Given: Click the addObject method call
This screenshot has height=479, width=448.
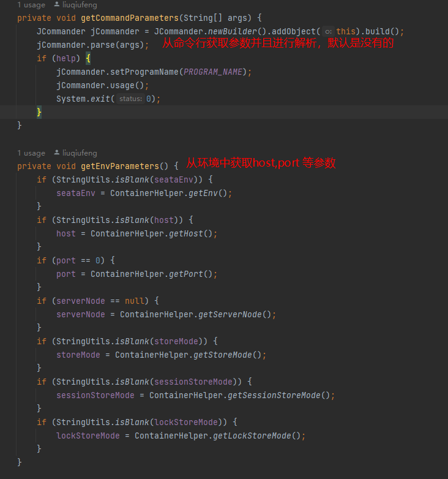Looking at the screenshot, I should tap(294, 31).
